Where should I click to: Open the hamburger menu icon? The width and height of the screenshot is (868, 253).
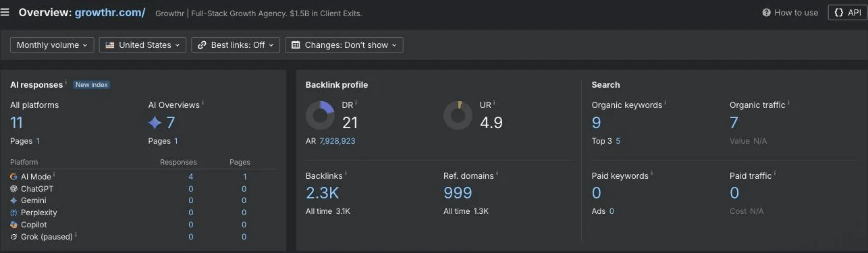coord(5,12)
